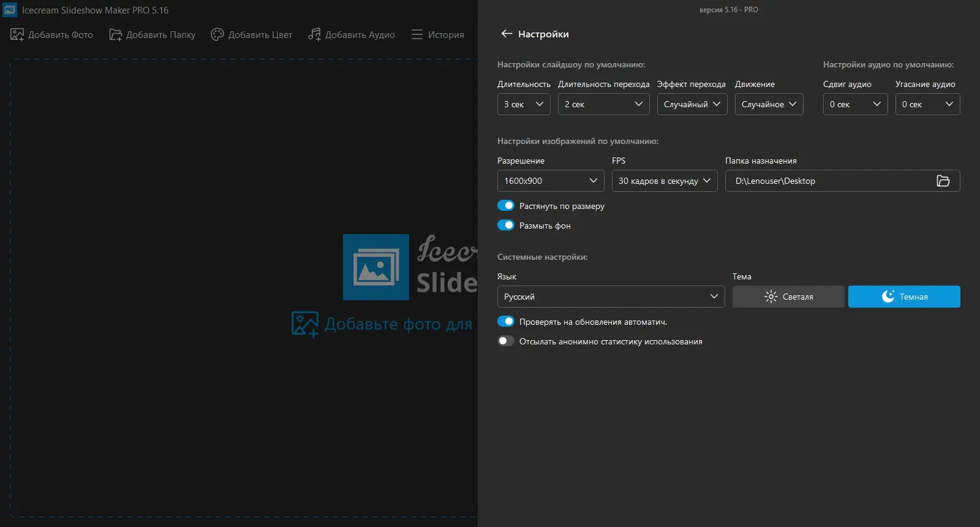
Task: Open the История menu label
Action: tap(446, 35)
